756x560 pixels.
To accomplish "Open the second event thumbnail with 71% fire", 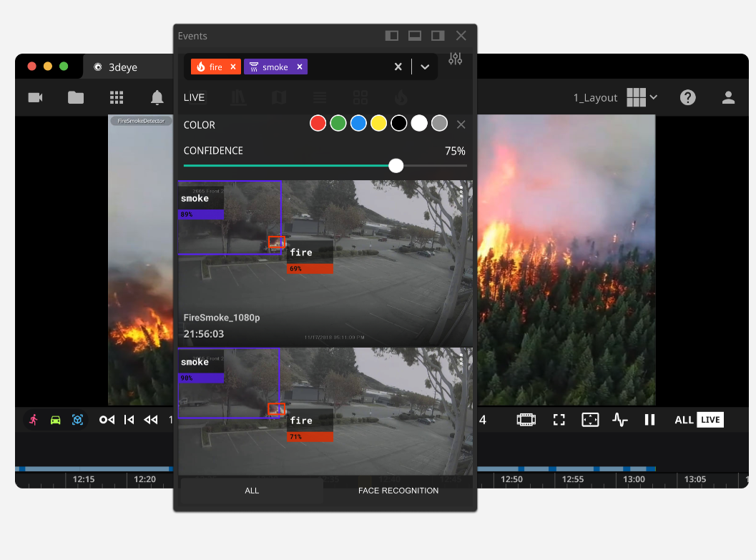I will (x=325, y=411).
